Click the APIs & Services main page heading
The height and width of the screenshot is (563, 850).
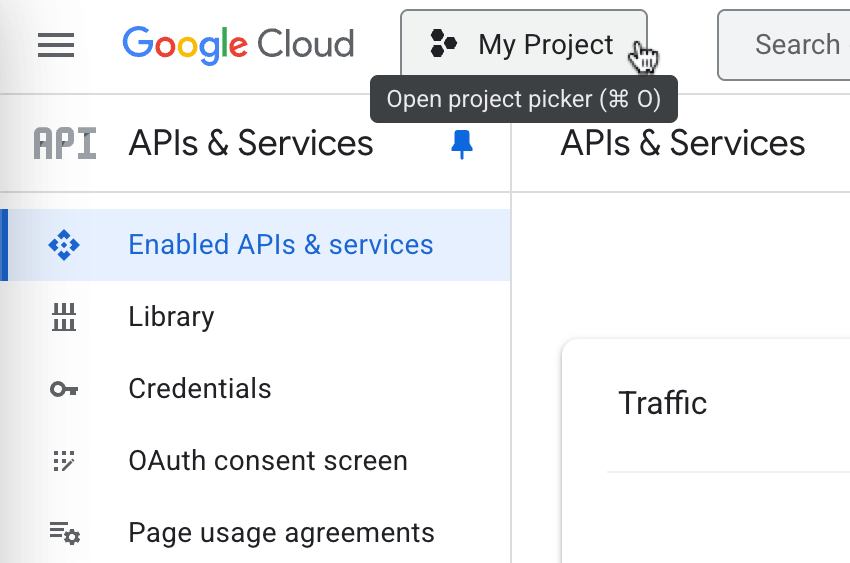coord(683,144)
